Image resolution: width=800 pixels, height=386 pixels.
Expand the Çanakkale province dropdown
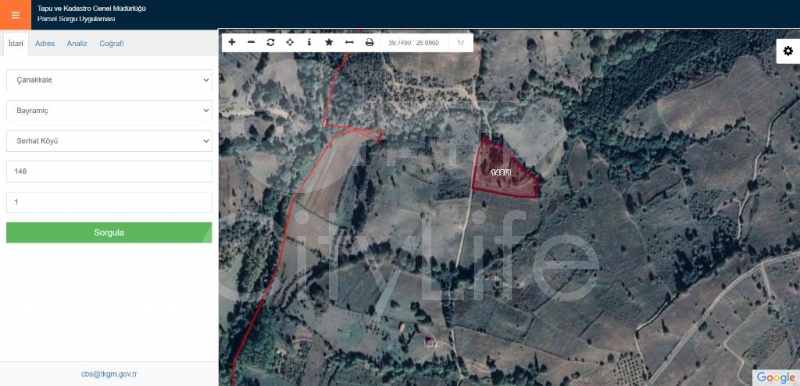pos(109,80)
